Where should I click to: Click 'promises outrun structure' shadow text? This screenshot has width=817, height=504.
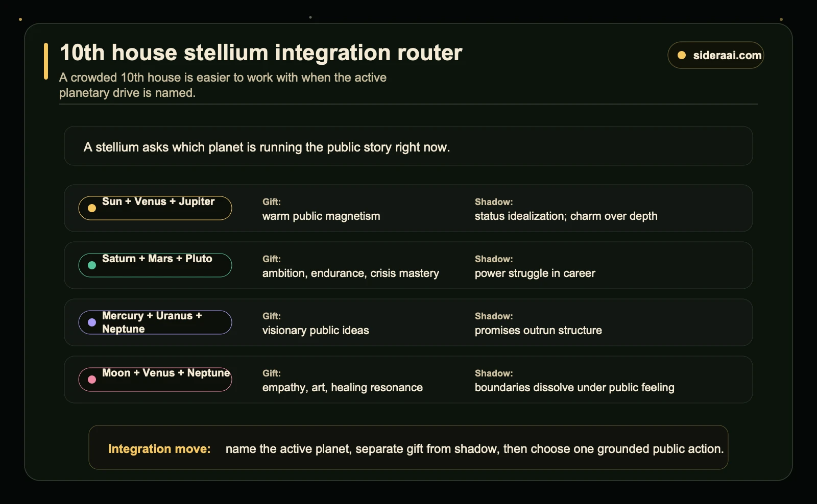(x=538, y=331)
